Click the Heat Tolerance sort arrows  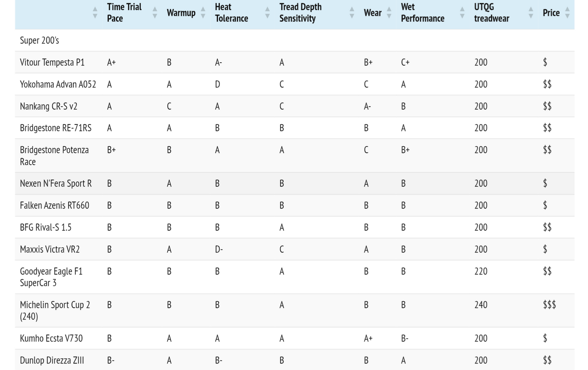[267, 13]
